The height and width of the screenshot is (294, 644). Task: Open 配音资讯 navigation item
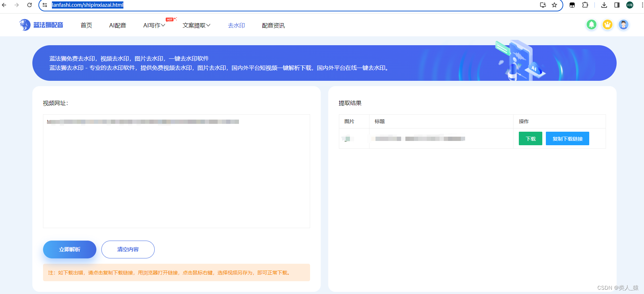coord(273,25)
